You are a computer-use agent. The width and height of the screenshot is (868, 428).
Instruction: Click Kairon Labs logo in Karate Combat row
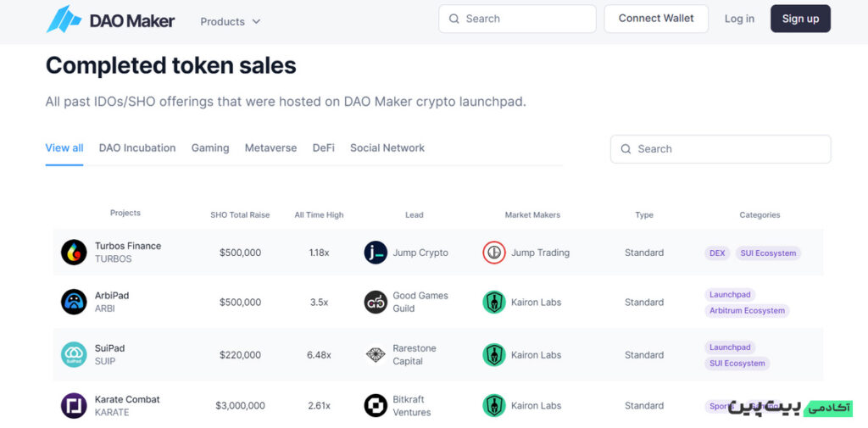coord(494,405)
